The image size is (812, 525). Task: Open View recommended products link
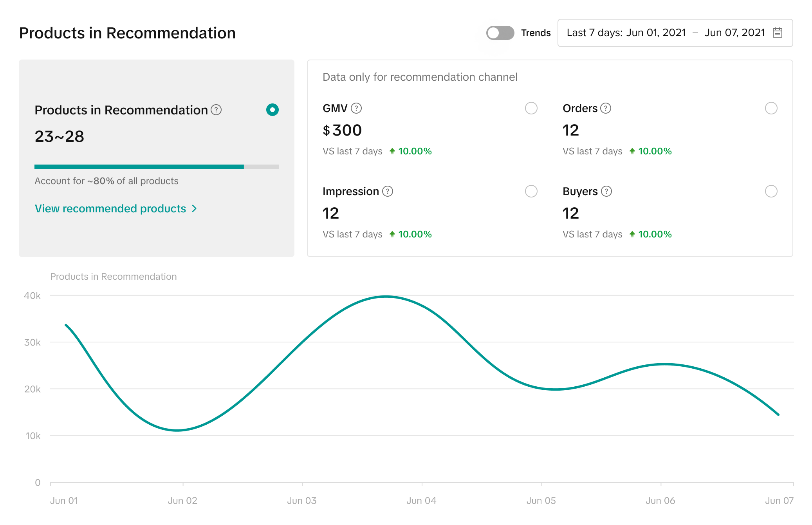pos(110,209)
